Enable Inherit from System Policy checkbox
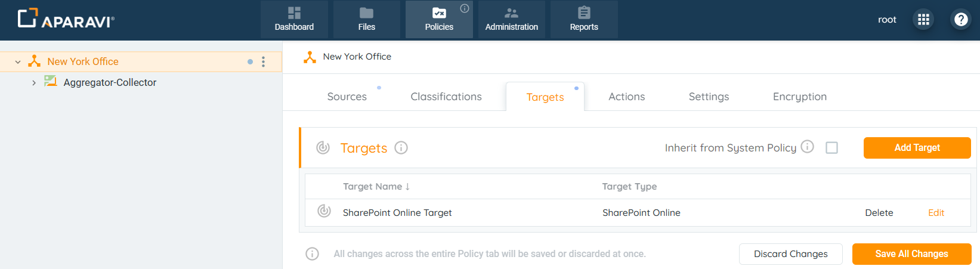 click(831, 148)
